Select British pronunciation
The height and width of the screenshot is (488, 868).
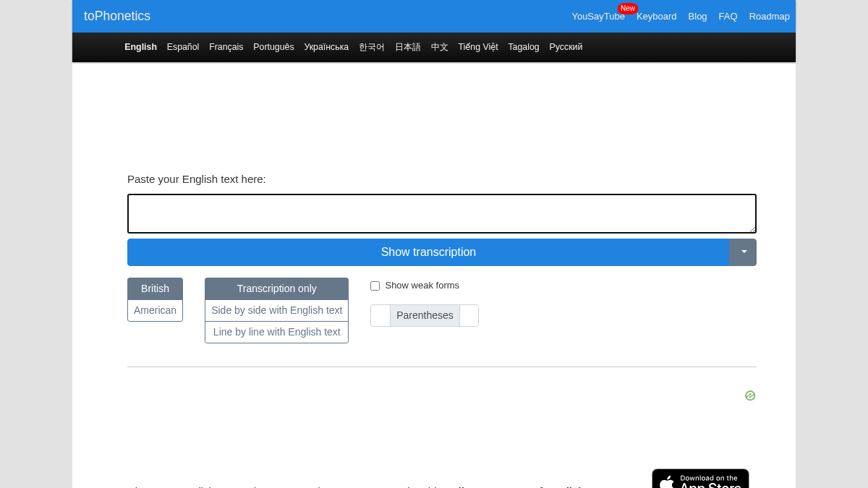(155, 288)
